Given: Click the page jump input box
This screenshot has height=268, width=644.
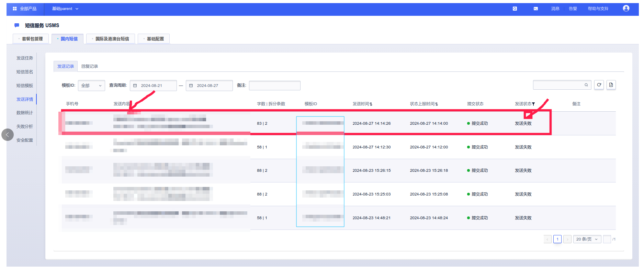Looking at the screenshot, I should [607, 239].
